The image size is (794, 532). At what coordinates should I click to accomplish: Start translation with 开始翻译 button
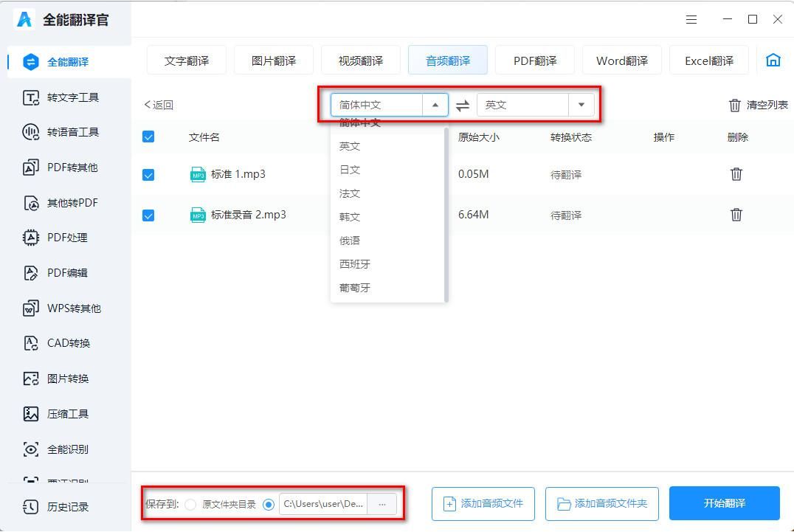724,503
